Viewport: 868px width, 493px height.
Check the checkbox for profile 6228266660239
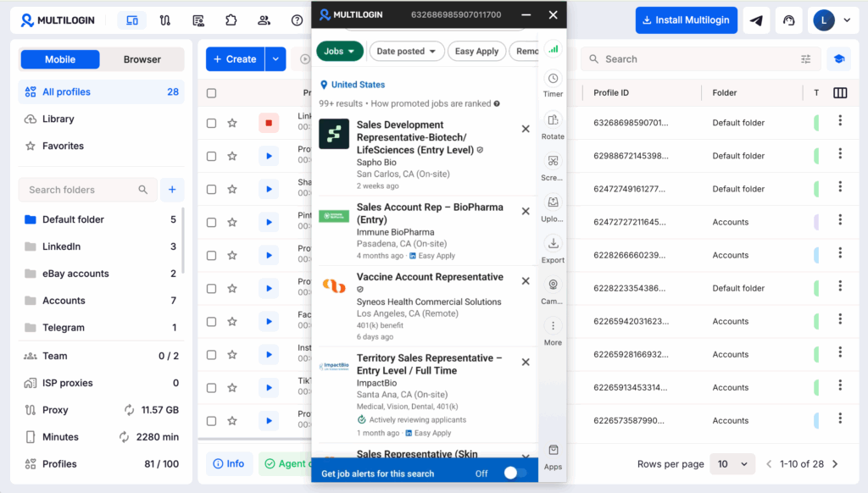coord(211,256)
